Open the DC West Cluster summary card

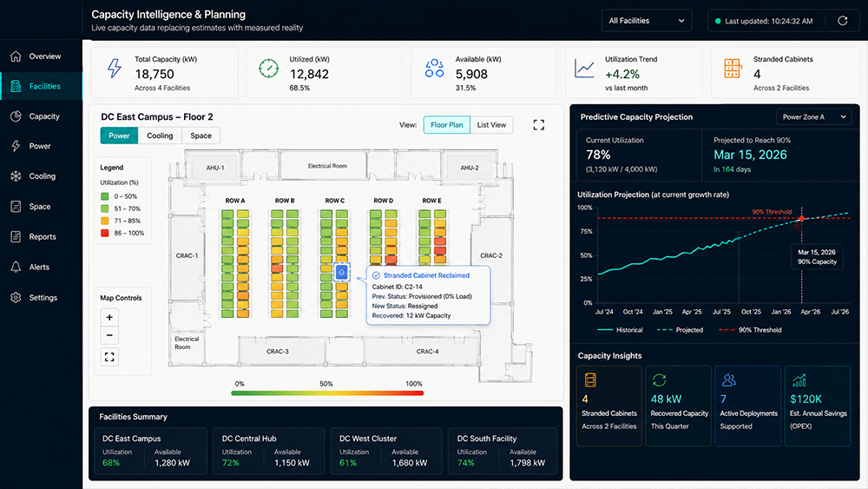[x=386, y=451]
